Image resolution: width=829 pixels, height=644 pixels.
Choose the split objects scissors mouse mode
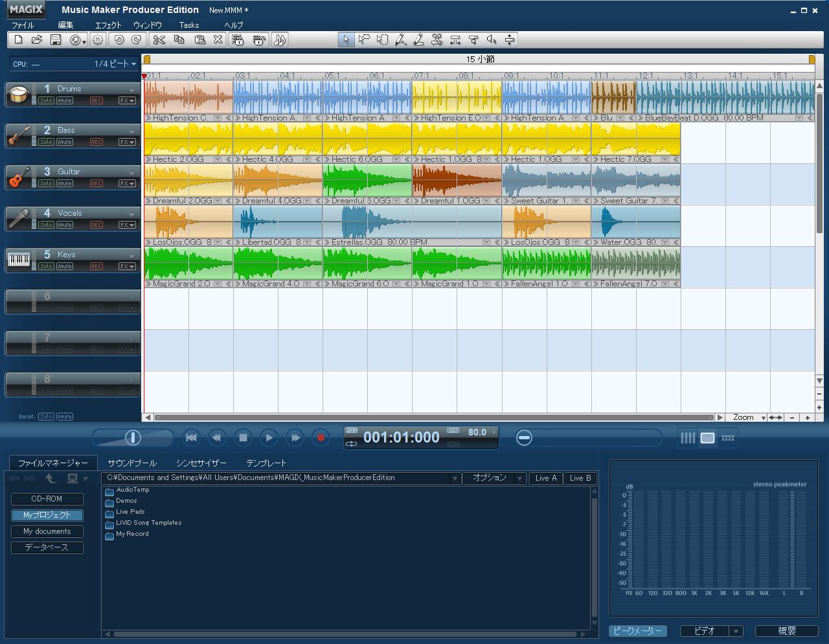[x=437, y=40]
